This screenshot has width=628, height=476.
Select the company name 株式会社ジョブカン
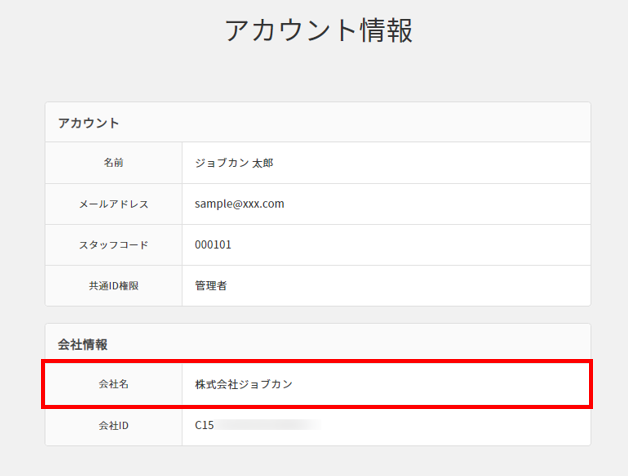(x=244, y=384)
